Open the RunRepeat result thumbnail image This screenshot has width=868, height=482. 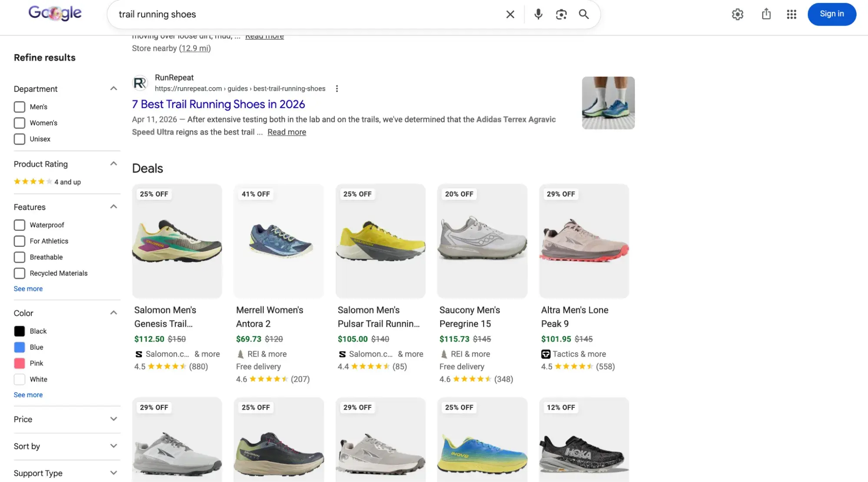click(608, 103)
